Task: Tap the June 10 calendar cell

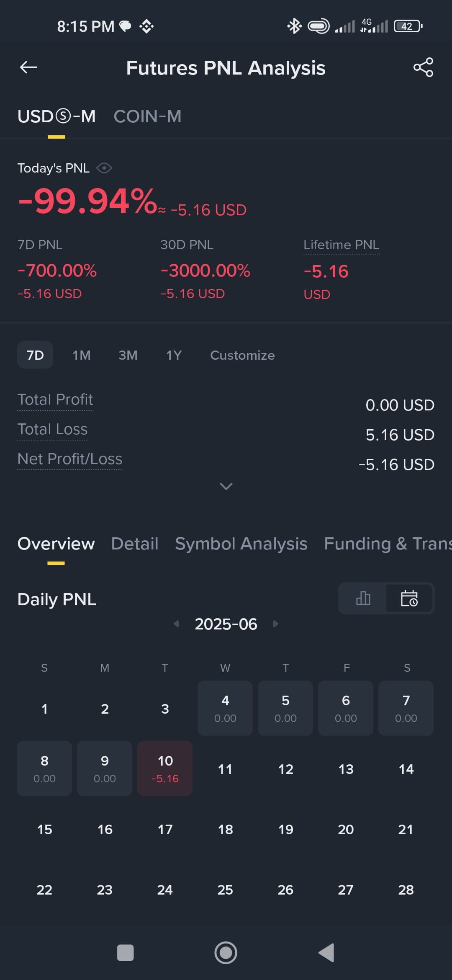Action: [165, 769]
